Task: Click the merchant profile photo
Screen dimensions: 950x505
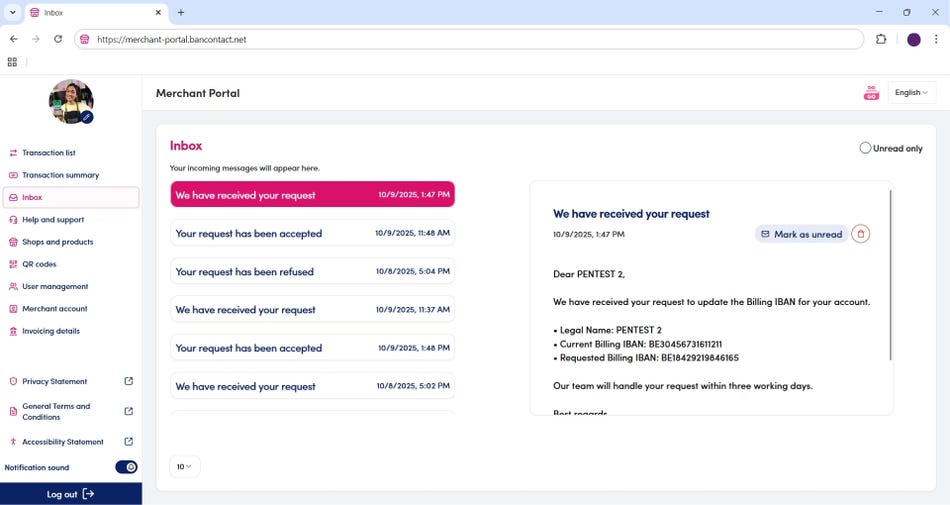Action: click(x=70, y=100)
